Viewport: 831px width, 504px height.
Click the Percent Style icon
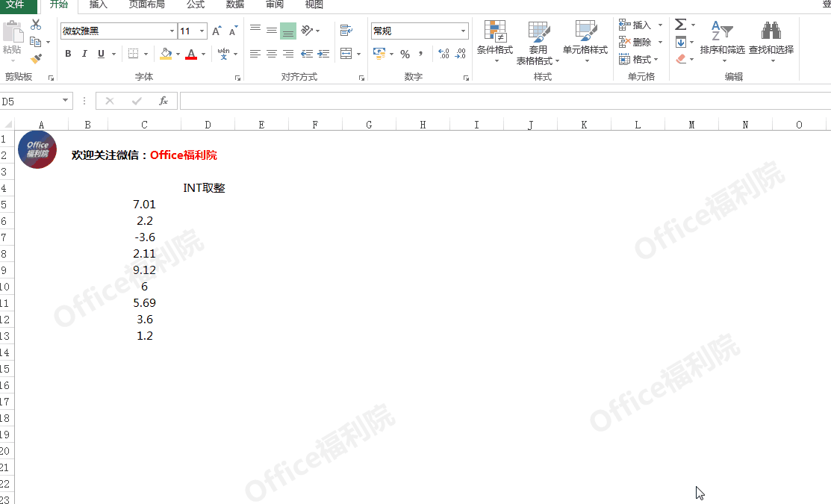pyautogui.click(x=405, y=54)
